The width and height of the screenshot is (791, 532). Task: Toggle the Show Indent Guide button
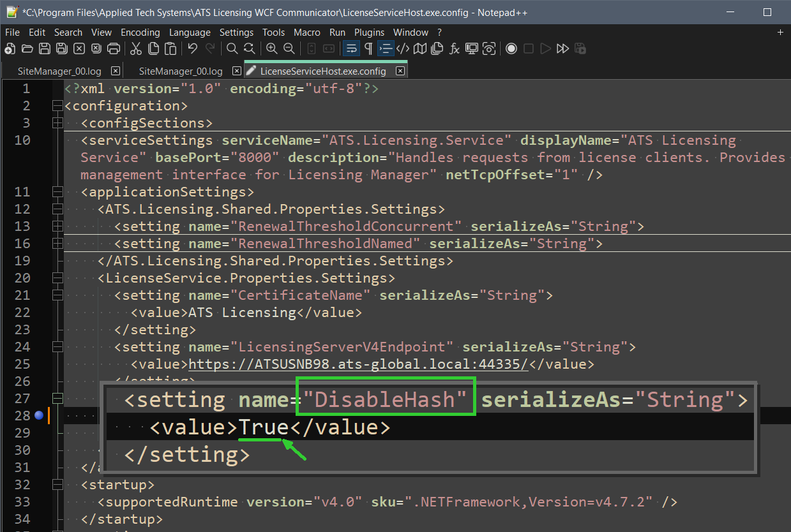click(x=386, y=49)
